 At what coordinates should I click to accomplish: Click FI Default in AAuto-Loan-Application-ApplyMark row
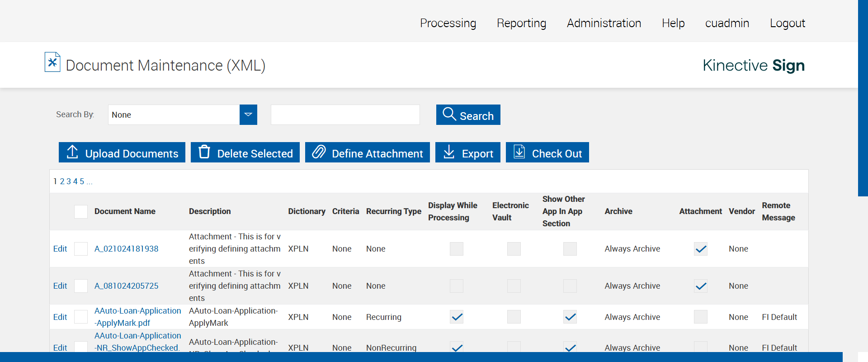point(779,317)
